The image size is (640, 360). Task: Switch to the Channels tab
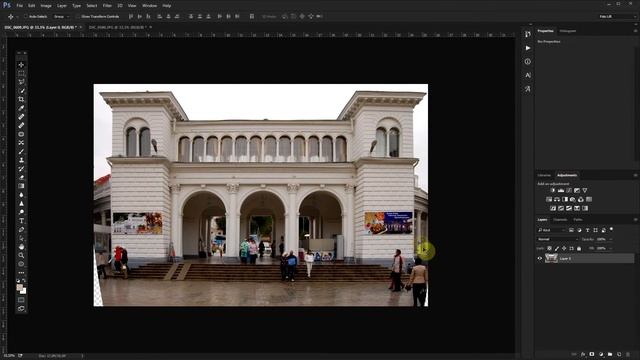pos(560,220)
